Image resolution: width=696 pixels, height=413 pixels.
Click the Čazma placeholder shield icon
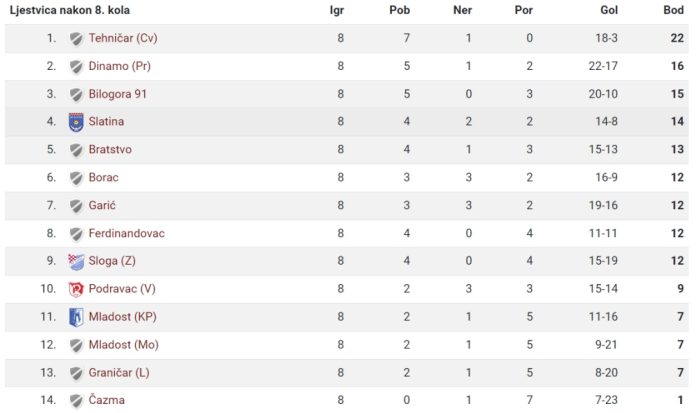(x=76, y=401)
